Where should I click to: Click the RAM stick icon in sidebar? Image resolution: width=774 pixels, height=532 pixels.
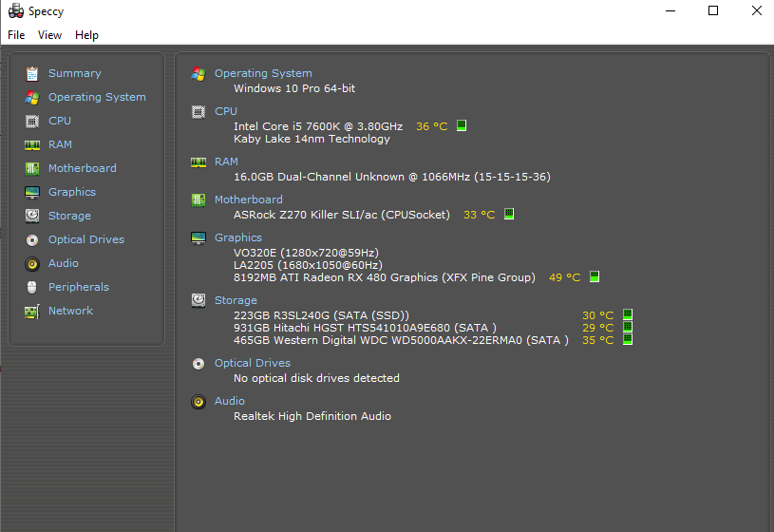(x=32, y=144)
